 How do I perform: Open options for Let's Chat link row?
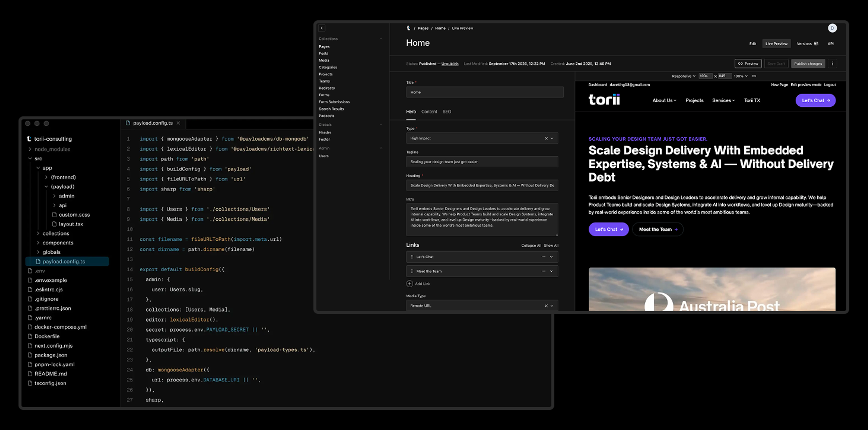(543, 257)
